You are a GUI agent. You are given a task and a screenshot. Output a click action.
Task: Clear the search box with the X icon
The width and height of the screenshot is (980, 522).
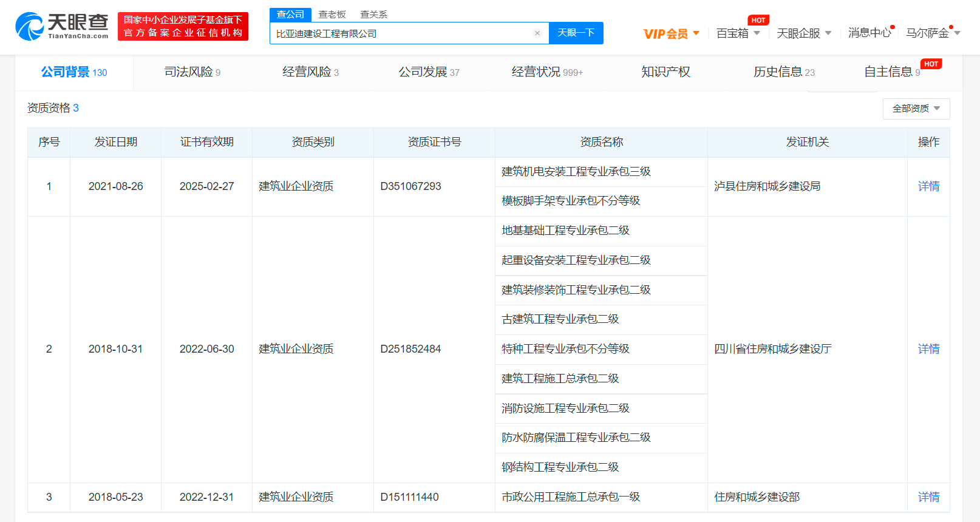click(537, 33)
